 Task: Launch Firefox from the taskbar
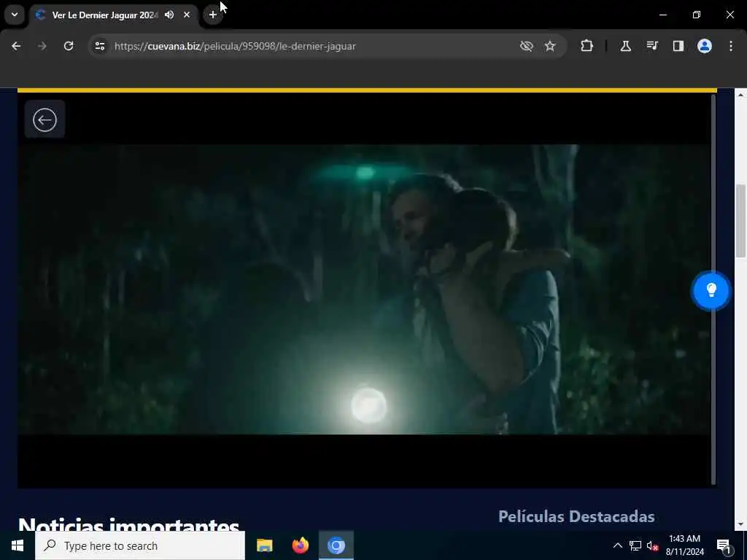pos(300,545)
